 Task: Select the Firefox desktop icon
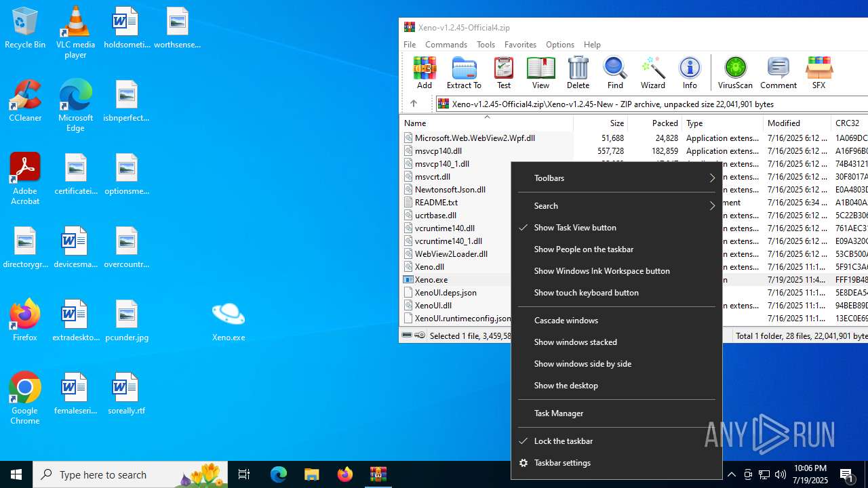click(x=25, y=320)
